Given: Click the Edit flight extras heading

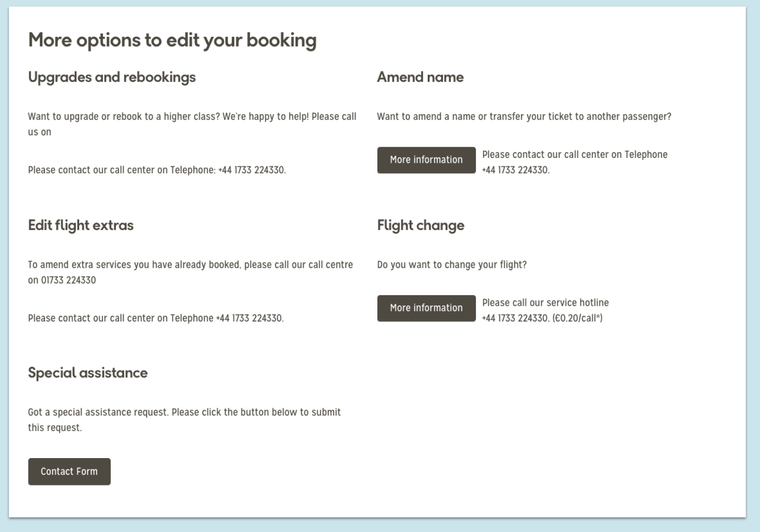Looking at the screenshot, I should coord(81,225).
